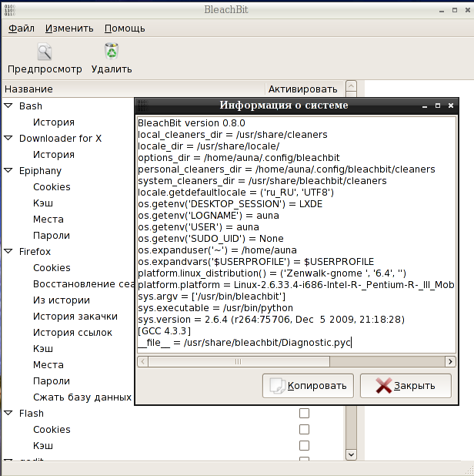
Task: Click the Копировать button
Action: (308, 386)
